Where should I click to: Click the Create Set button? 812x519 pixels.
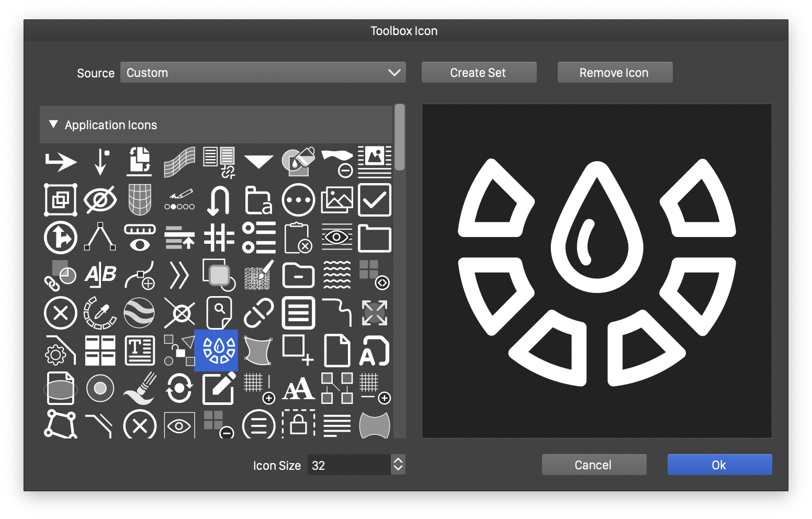[x=479, y=73]
